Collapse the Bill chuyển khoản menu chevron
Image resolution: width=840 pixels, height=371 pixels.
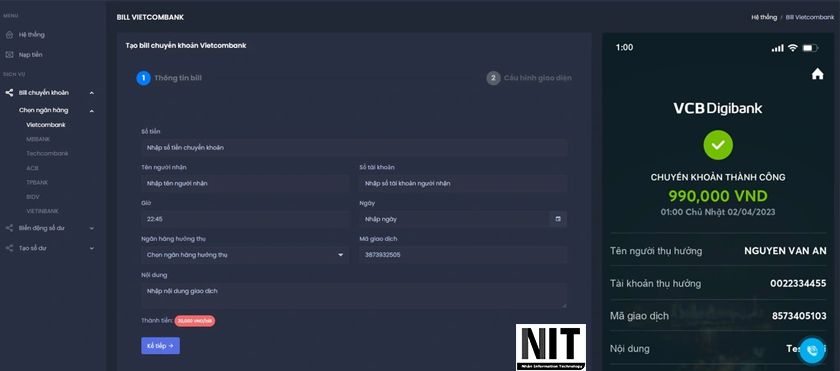(x=92, y=93)
